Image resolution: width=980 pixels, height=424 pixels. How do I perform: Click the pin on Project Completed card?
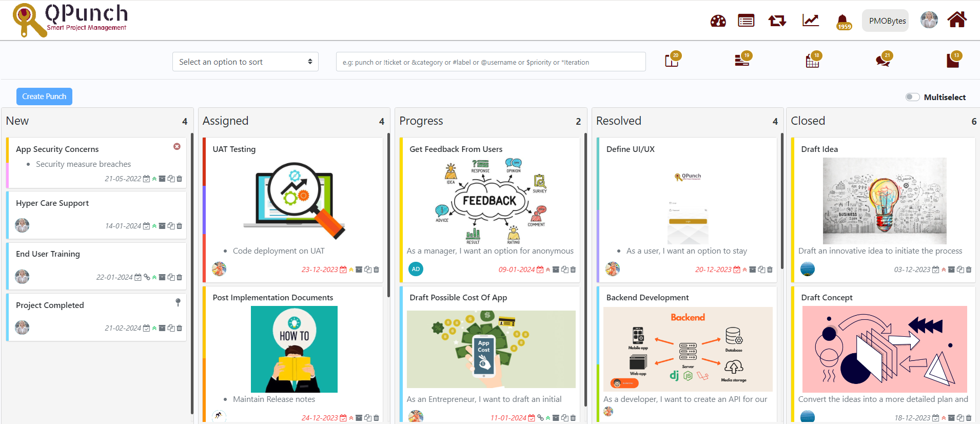178,302
